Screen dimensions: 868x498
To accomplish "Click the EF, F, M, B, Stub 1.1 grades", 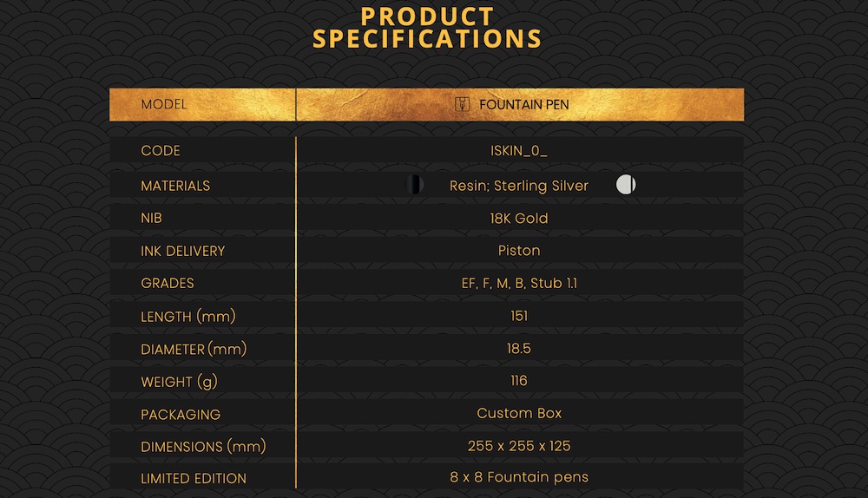I will click(519, 284).
